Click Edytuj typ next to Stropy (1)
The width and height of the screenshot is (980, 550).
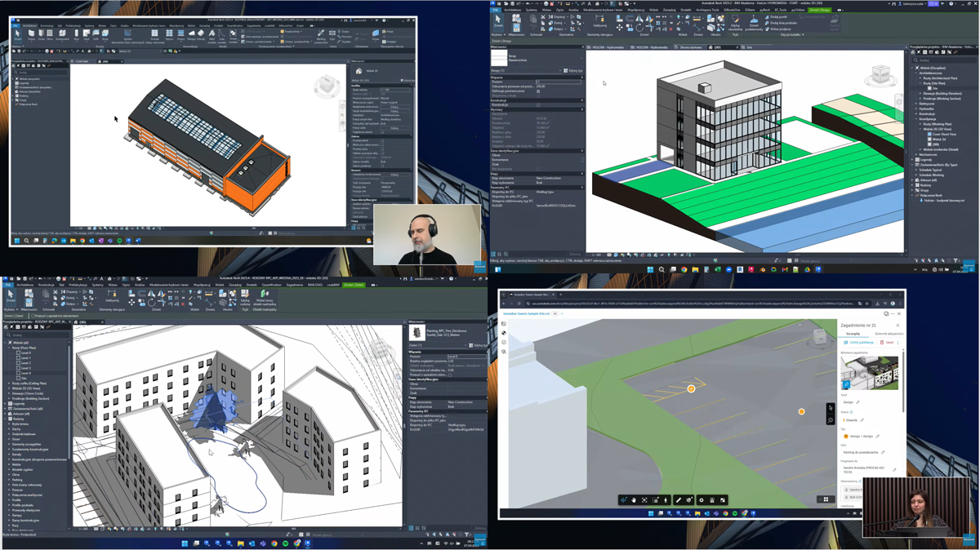click(x=573, y=71)
